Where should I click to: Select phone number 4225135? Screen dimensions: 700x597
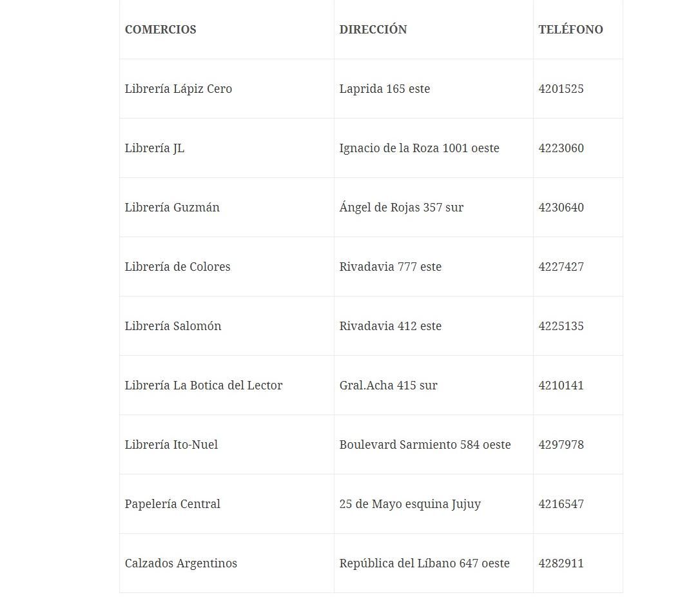click(x=561, y=326)
